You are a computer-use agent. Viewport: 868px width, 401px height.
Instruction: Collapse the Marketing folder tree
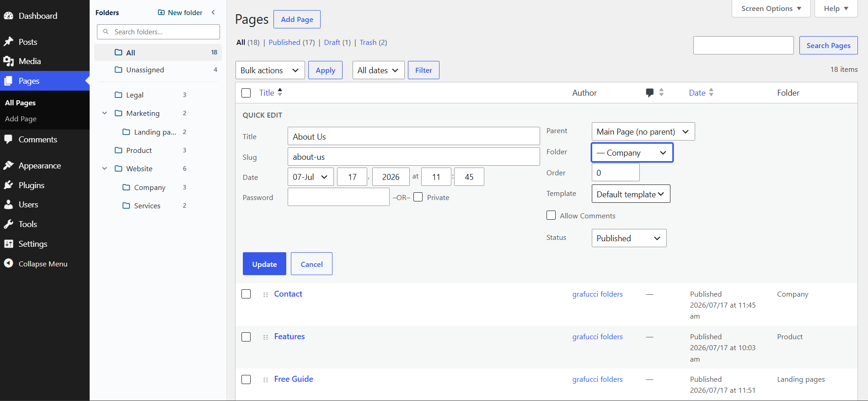[105, 113]
